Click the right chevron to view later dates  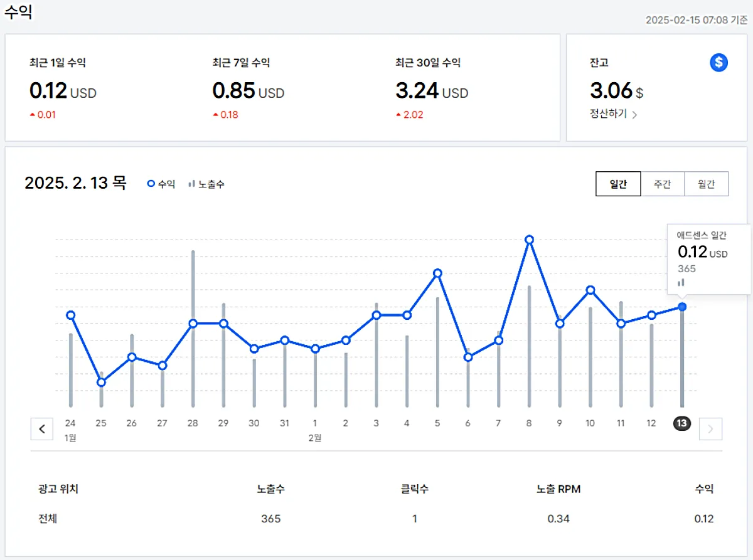[x=710, y=429]
